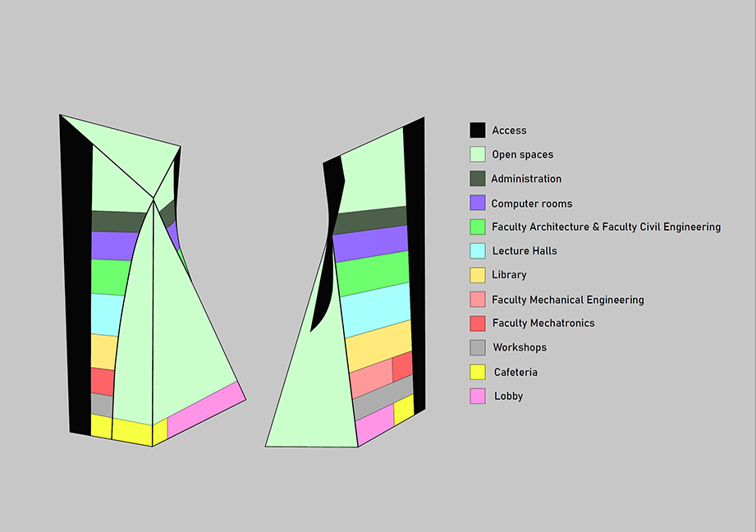Click the 'Library' legend label
756x532 pixels.
click(x=509, y=275)
